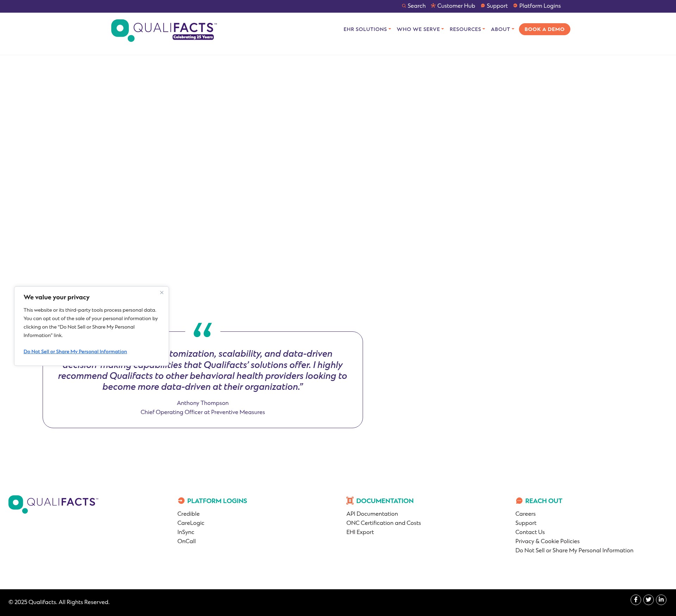Viewport: 676px width, 616px height.
Task: Open API Documentation link
Action: [x=372, y=514]
